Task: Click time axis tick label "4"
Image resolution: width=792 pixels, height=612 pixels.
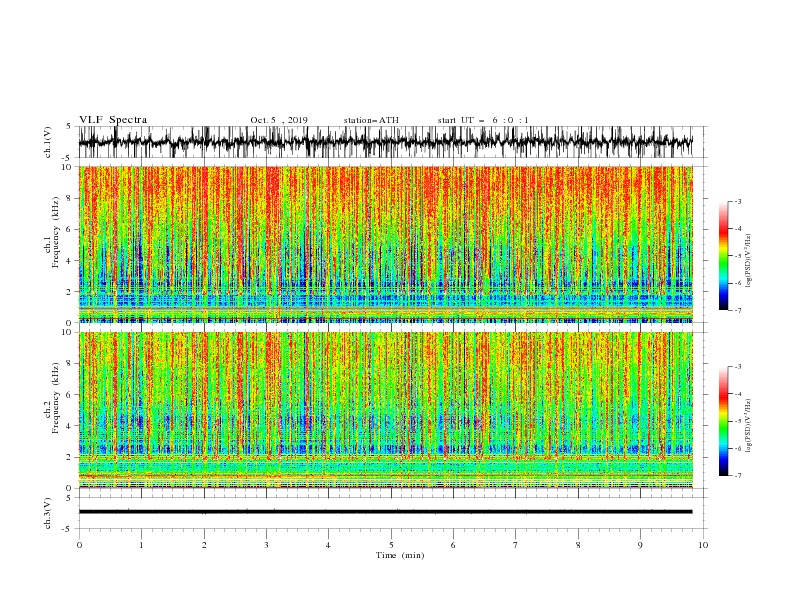Action: click(328, 545)
